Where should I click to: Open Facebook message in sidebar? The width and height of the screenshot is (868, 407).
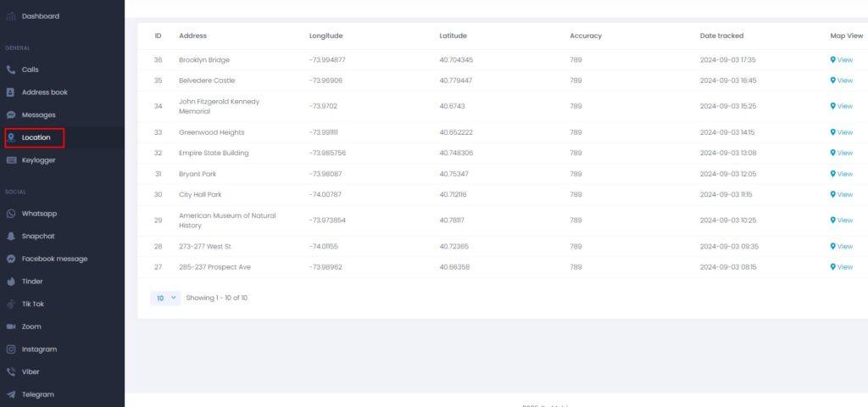pyautogui.click(x=54, y=259)
